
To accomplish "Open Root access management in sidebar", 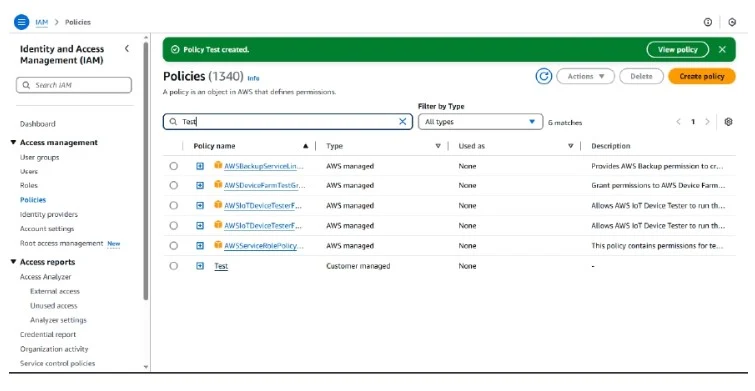I will click(62, 243).
